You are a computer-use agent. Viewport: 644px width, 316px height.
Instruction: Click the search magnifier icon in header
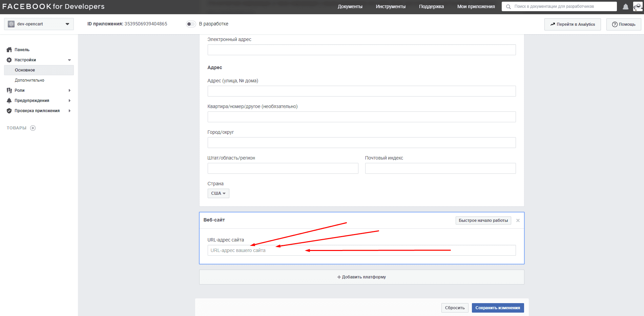(x=508, y=7)
